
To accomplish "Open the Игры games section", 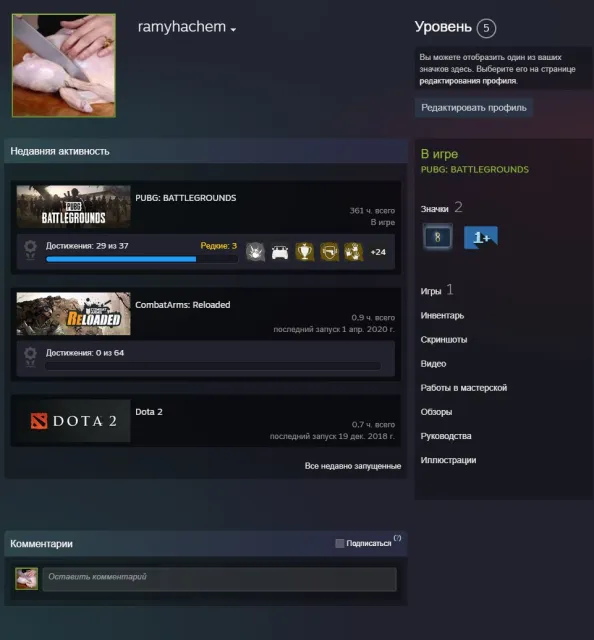I will (x=437, y=291).
